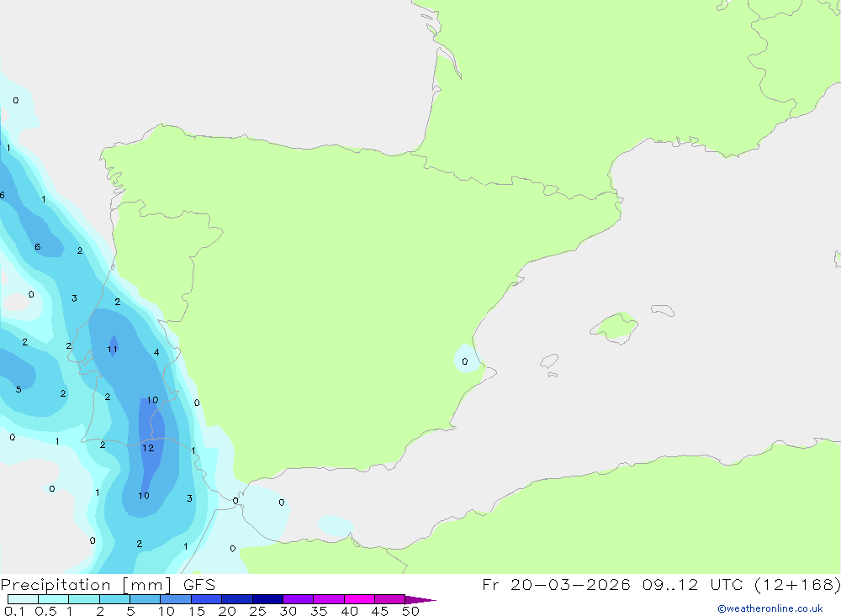Screen dimensions: 841x616
Task: Click the '0' value on Spain's east coast
Action: (x=464, y=362)
